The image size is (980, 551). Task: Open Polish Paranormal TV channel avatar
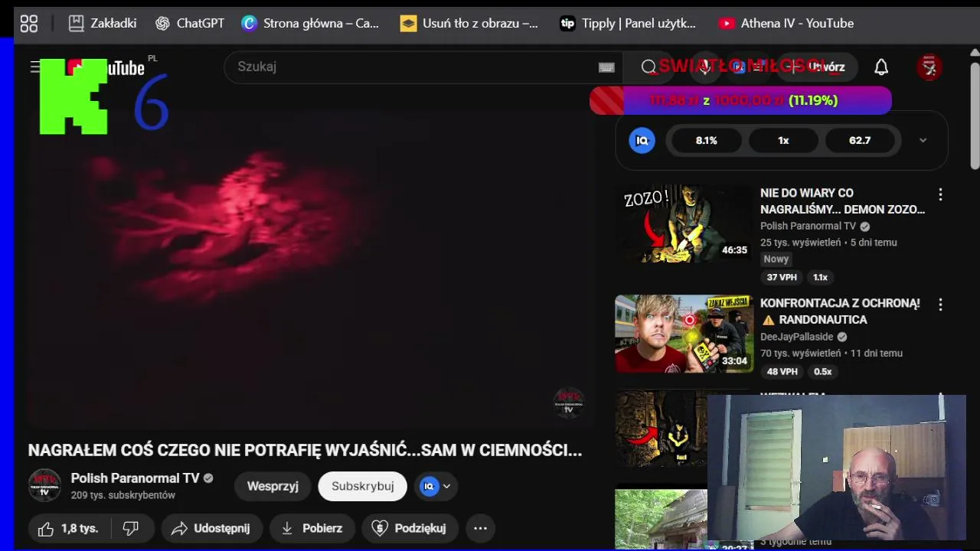click(x=44, y=485)
